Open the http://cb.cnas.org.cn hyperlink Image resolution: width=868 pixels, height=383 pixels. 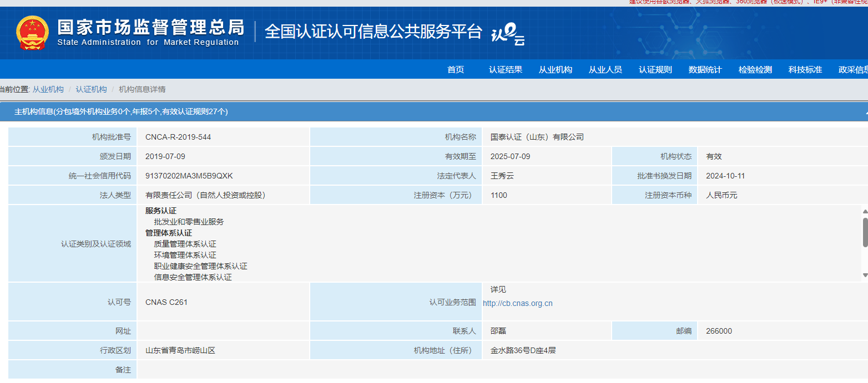[517, 303]
